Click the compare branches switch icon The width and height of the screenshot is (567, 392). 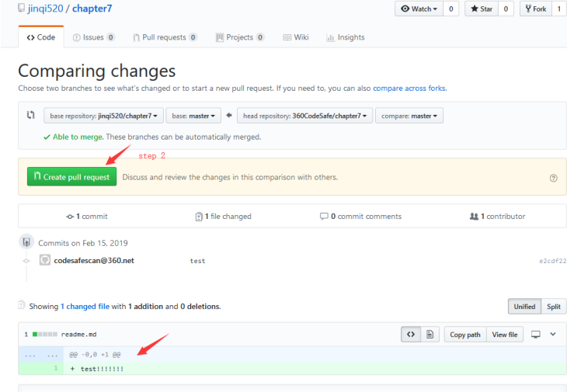tap(31, 115)
